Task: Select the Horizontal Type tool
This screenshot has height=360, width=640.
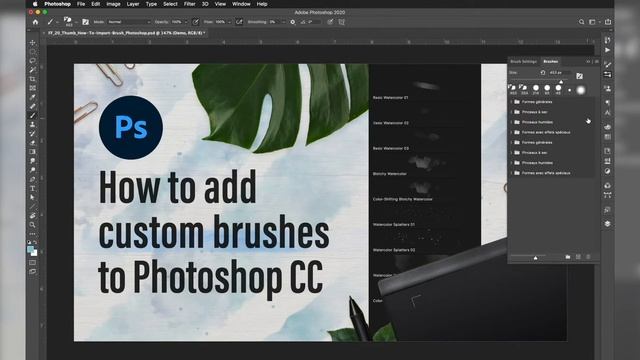Action: (32, 188)
